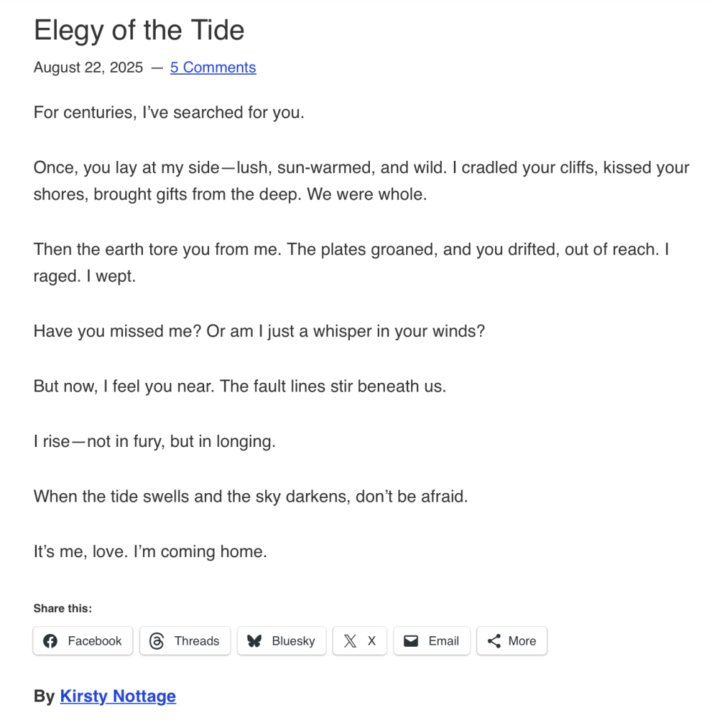Image resolution: width=712 pixels, height=728 pixels.
Task: Visit Kirsty Nottage's author page
Action: (118, 696)
